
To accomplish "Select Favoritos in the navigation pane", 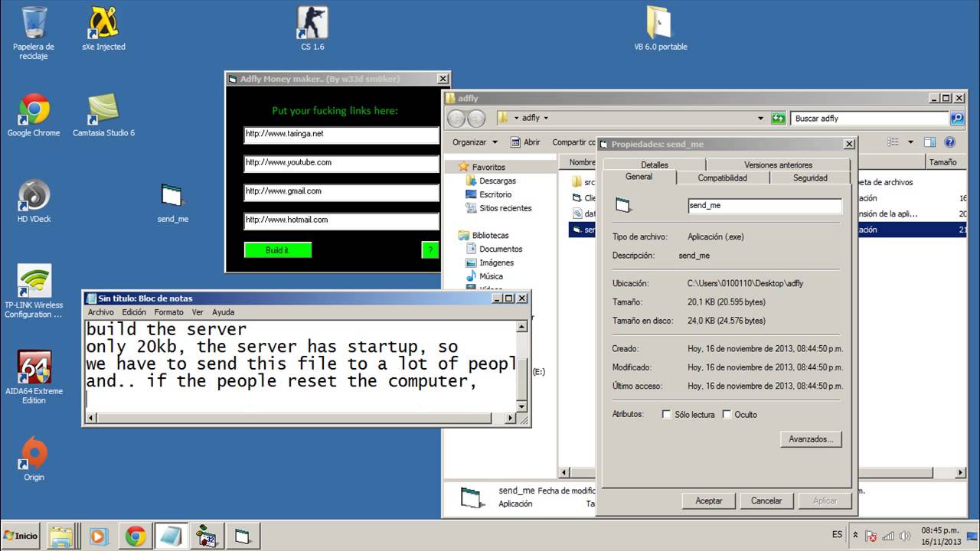I will (488, 167).
